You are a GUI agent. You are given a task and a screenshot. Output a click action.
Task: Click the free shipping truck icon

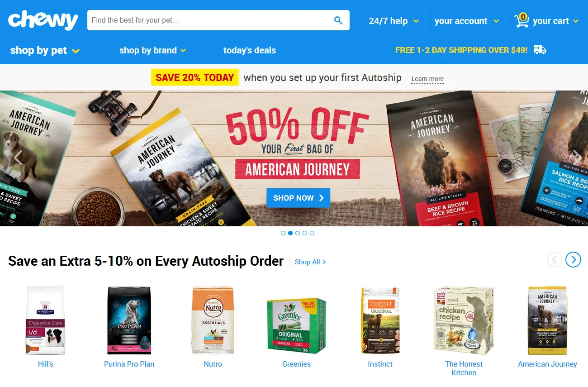coord(540,50)
